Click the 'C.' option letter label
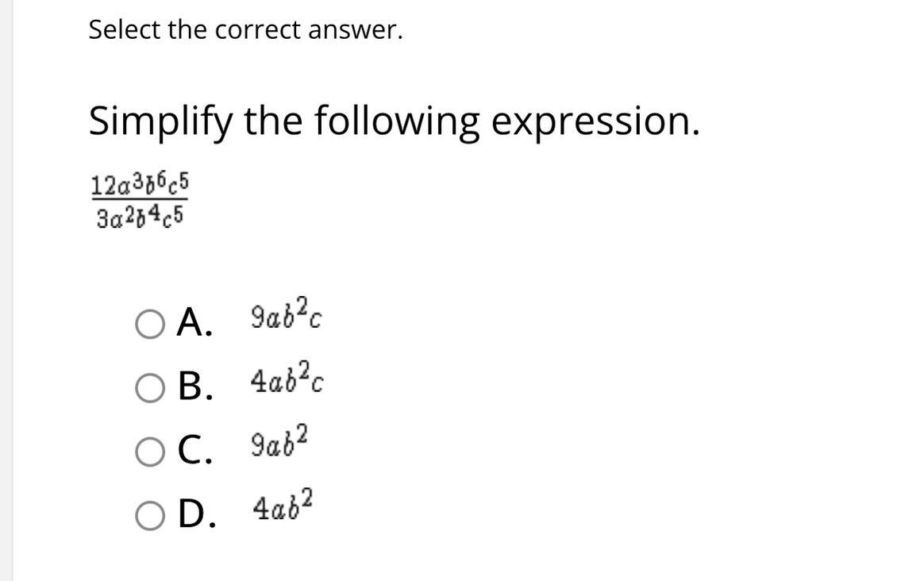The image size is (924, 581). click(195, 451)
